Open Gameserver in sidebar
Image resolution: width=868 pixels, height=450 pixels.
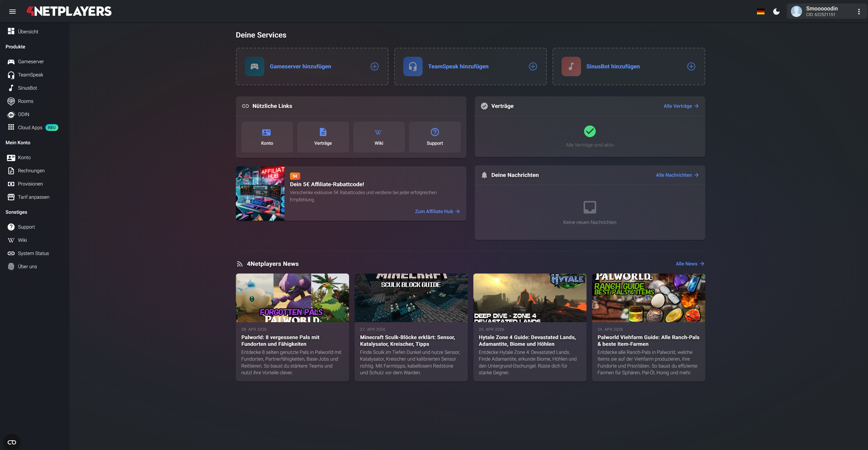tap(31, 62)
